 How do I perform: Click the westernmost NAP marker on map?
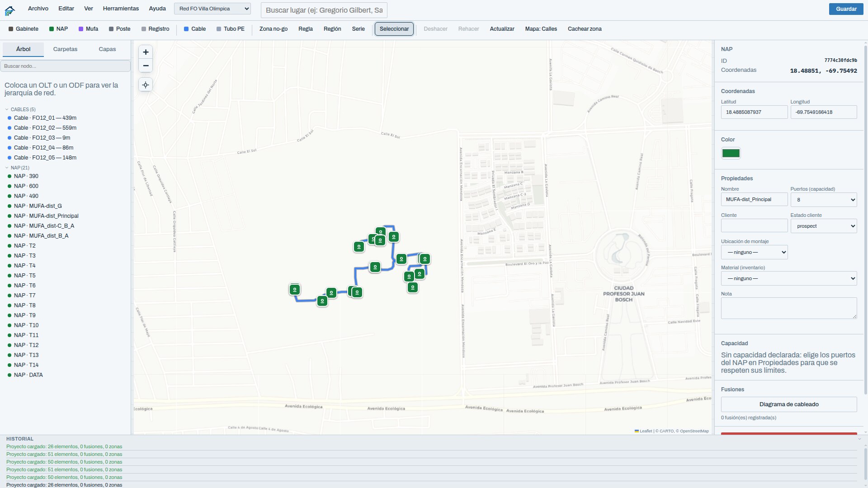[295, 289]
